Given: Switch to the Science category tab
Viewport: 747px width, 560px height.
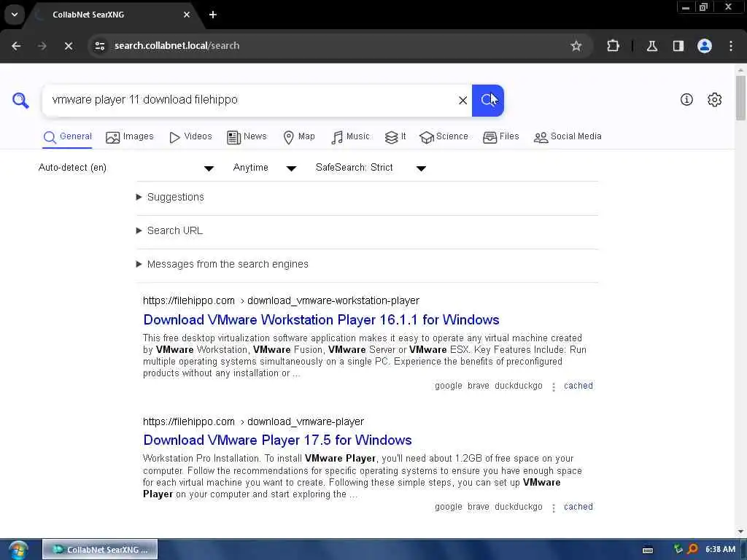Looking at the screenshot, I should [444, 137].
